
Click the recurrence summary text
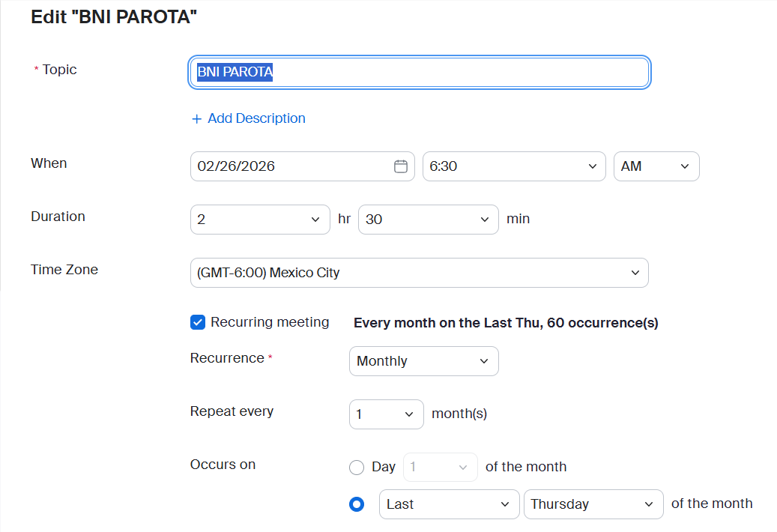(x=506, y=323)
